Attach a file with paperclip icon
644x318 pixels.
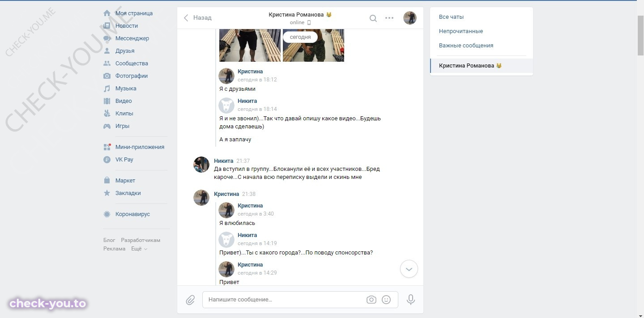click(x=190, y=300)
